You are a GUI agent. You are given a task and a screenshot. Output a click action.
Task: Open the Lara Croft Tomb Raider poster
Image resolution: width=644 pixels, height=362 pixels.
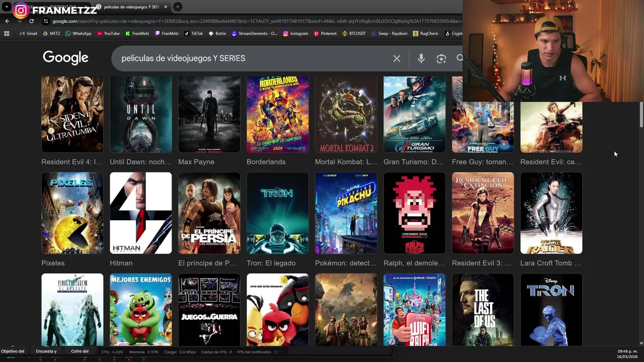click(x=551, y=213)
